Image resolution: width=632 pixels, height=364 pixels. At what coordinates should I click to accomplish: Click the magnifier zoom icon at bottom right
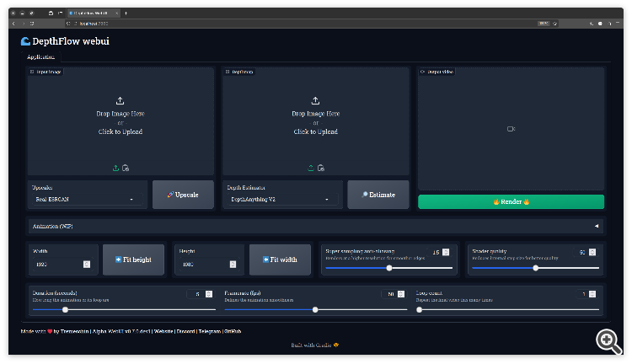[608, 342]
